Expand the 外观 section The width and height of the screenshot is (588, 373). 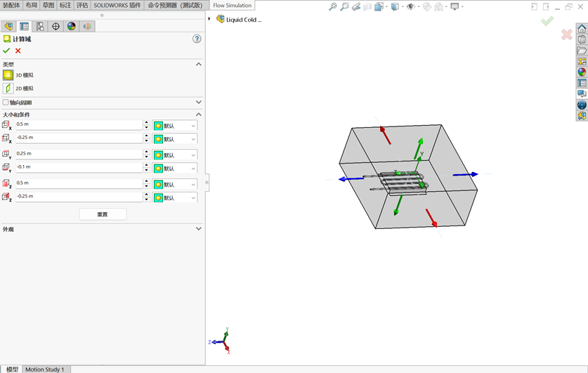tap(199, 229)
